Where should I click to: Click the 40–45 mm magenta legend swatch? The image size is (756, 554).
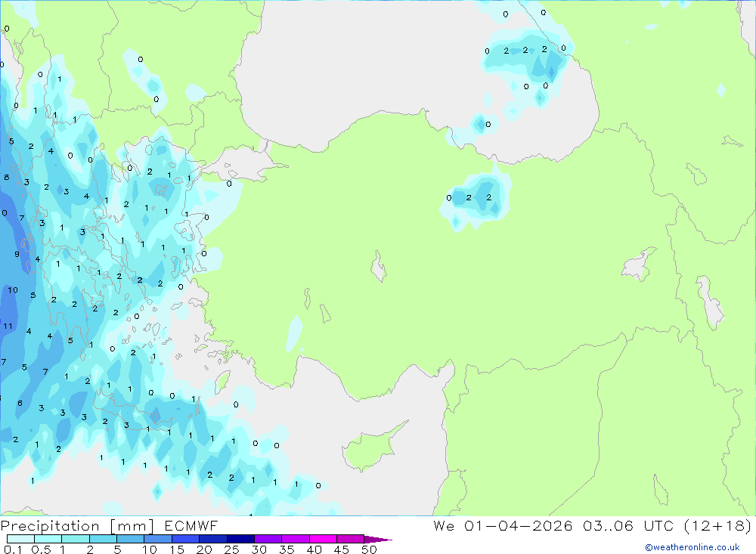pyautogui.click(x=323, y=539)
